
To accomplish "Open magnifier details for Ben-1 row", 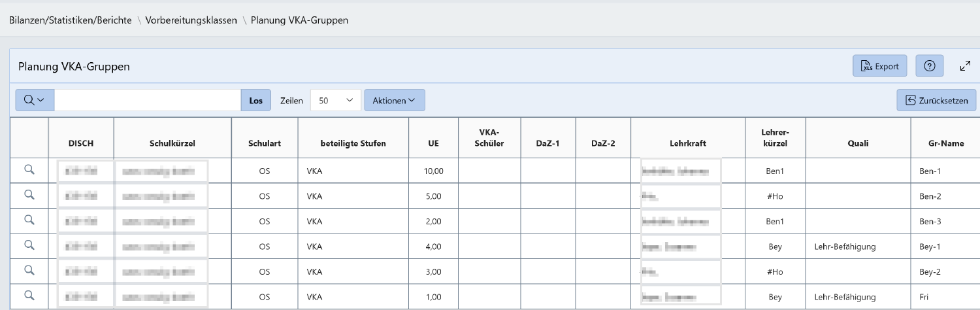I will coord(29,170).
